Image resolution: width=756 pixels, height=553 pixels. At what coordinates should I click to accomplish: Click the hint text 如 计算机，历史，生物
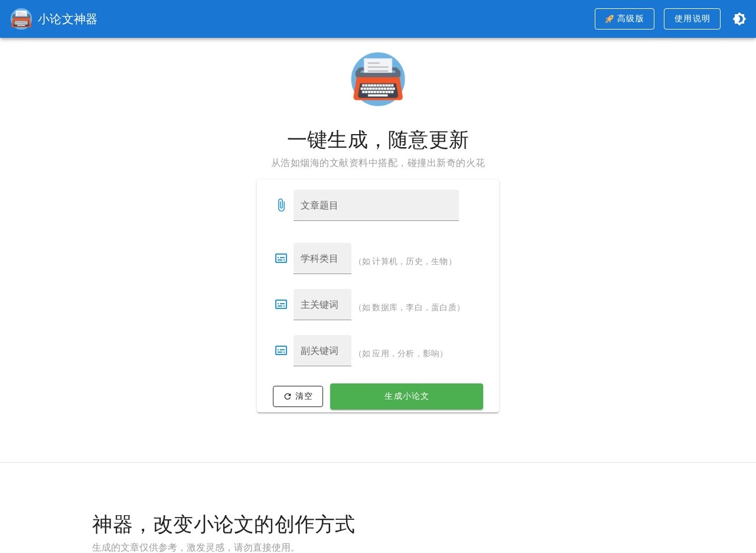[405, 261]
